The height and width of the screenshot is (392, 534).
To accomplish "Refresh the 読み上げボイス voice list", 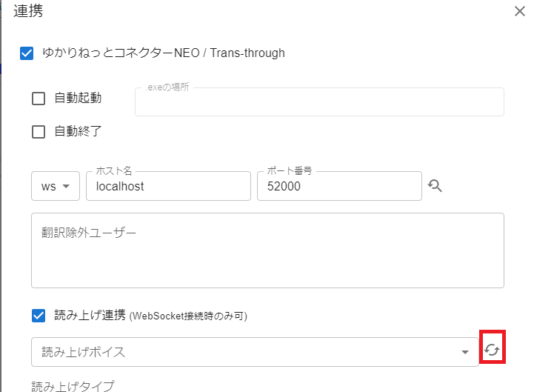I will click(x=492, y=350).
